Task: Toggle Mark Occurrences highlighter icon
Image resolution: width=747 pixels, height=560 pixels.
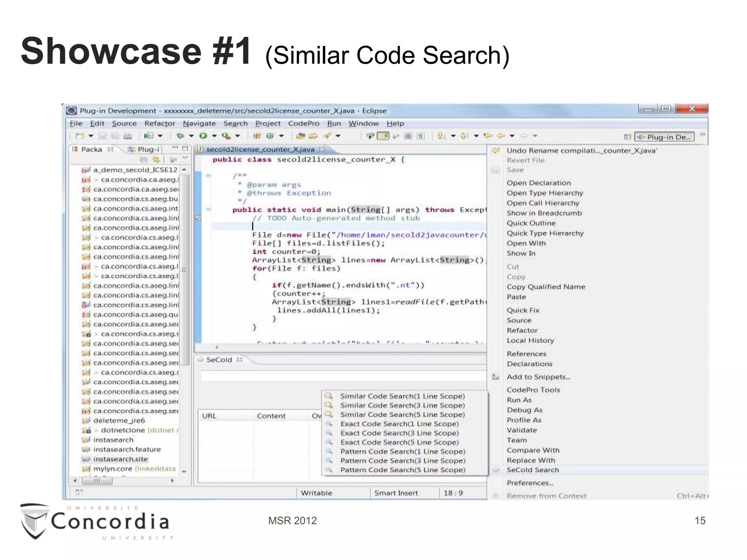Action: (x=383, y=136)
